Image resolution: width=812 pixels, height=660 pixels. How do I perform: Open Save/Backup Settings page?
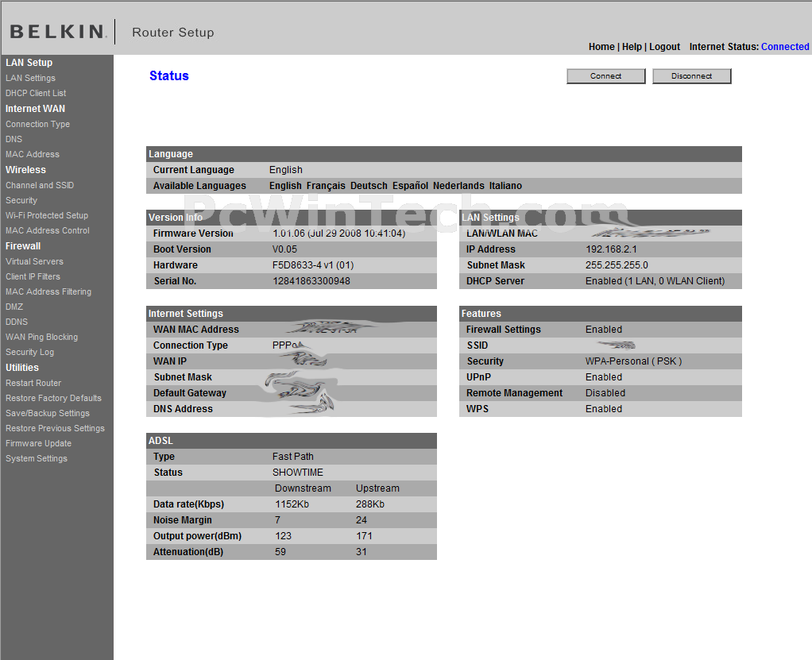pos(48,413)
